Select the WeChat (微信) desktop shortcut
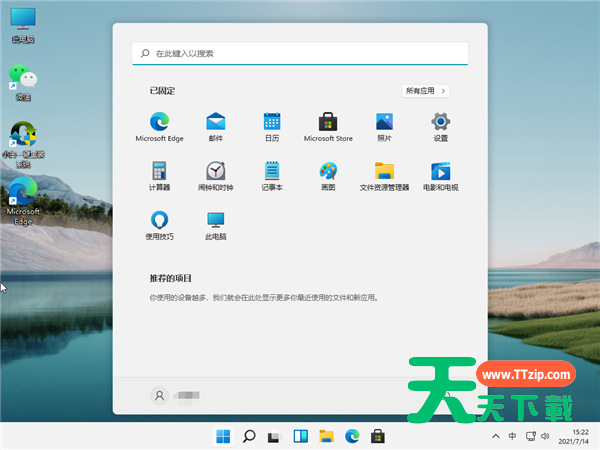 pyautogui.click(x=23, y=83)
